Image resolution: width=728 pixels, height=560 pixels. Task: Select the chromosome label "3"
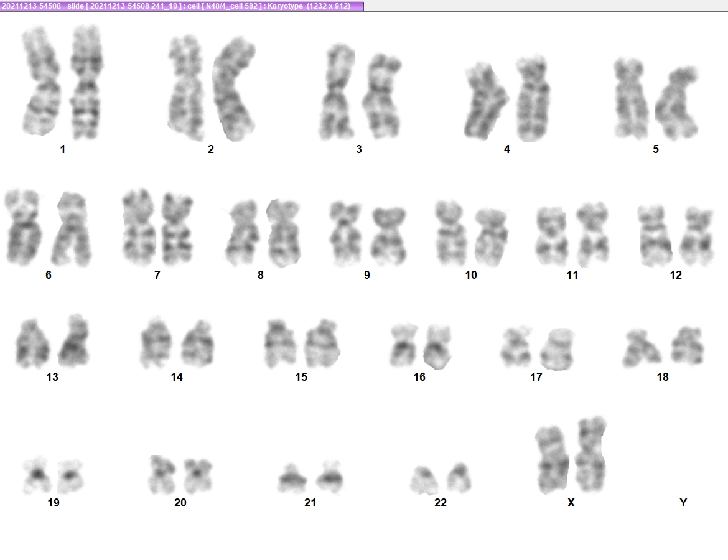[359, 149]
